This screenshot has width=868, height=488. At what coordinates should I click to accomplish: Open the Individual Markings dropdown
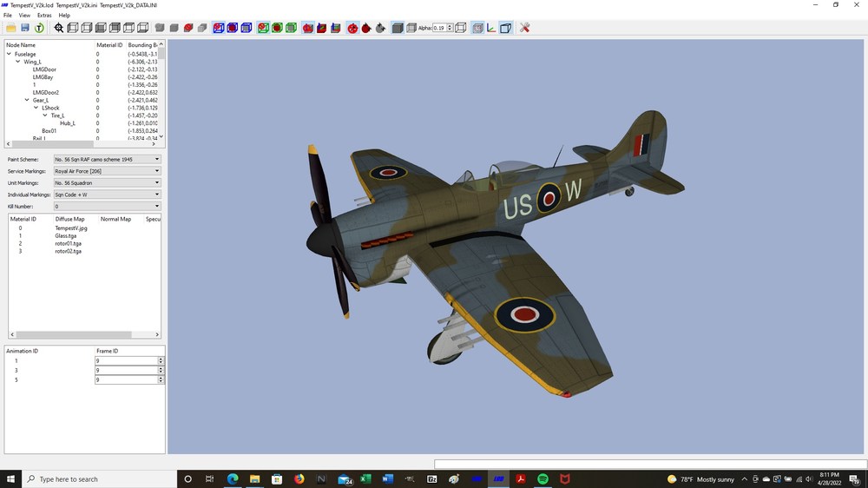pos(107,195)
